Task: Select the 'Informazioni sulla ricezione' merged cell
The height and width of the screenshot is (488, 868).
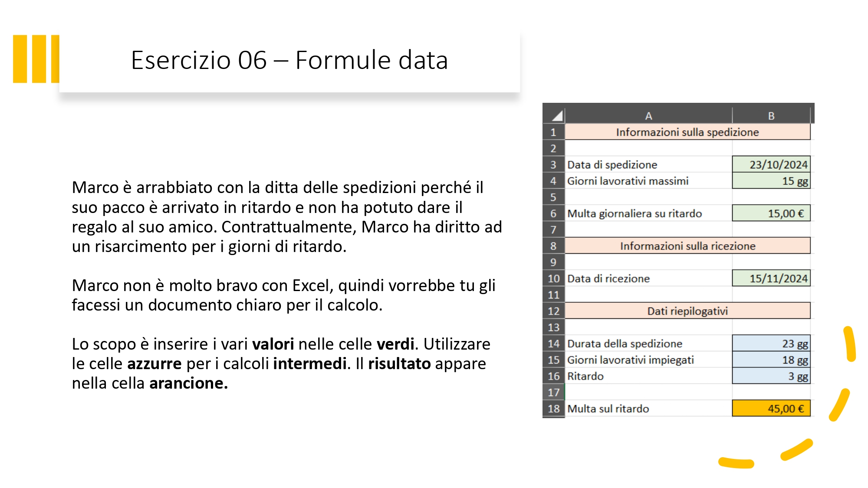Action: click(687, 246)
